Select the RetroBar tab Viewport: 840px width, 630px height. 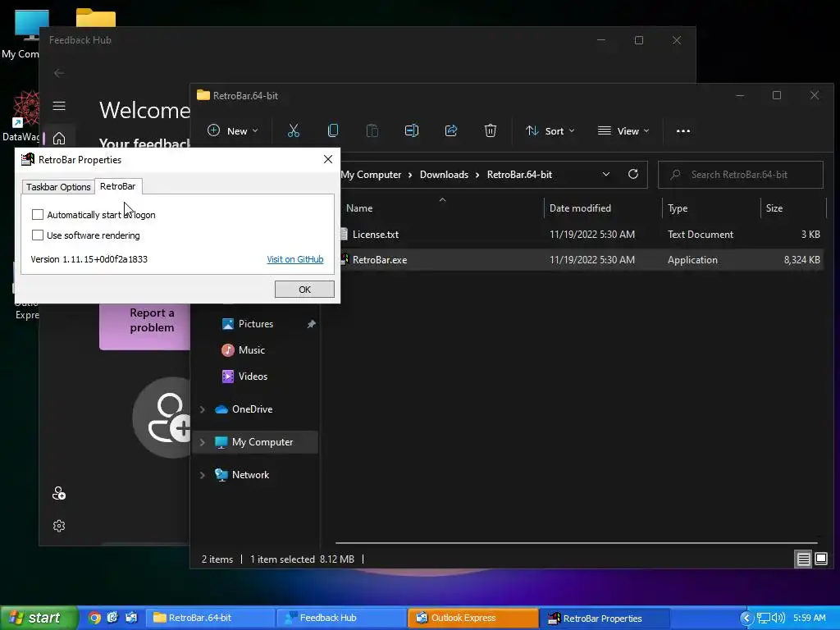click(x=118, y=186)
